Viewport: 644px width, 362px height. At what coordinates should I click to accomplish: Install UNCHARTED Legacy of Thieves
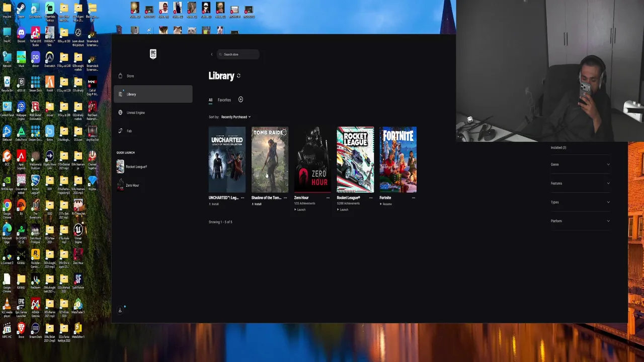(x=214, y=204)
